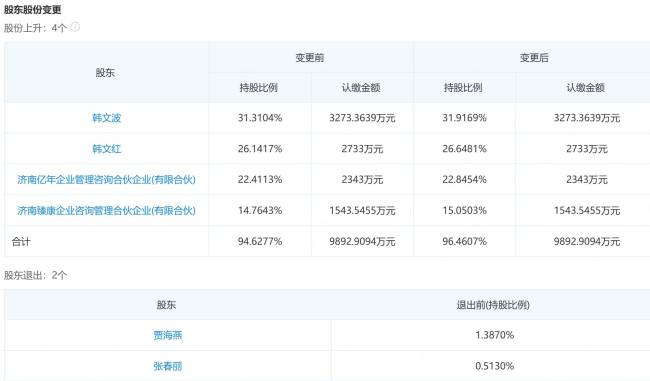Select the value 14.7643%

(260, 211)
